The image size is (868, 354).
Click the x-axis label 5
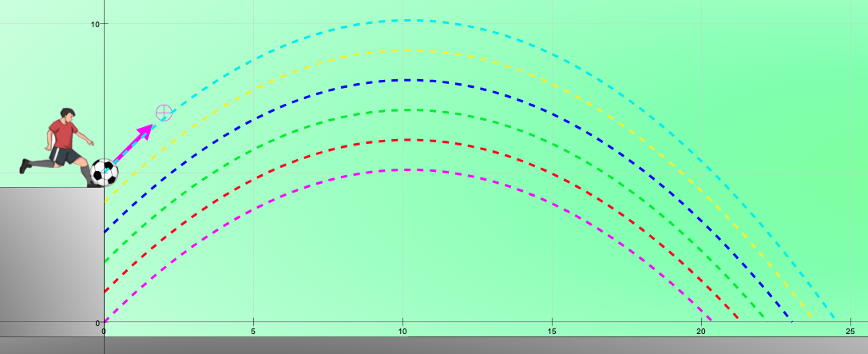(253, 331)
